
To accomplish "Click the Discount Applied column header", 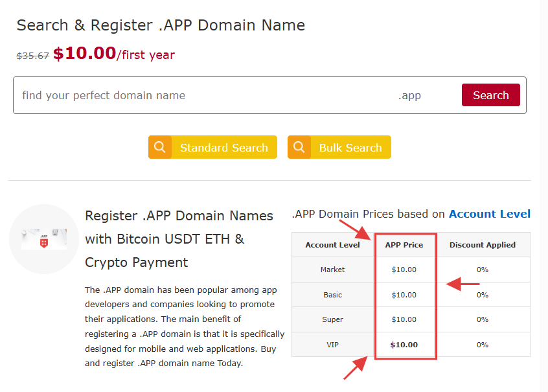I will coord(483,244).
